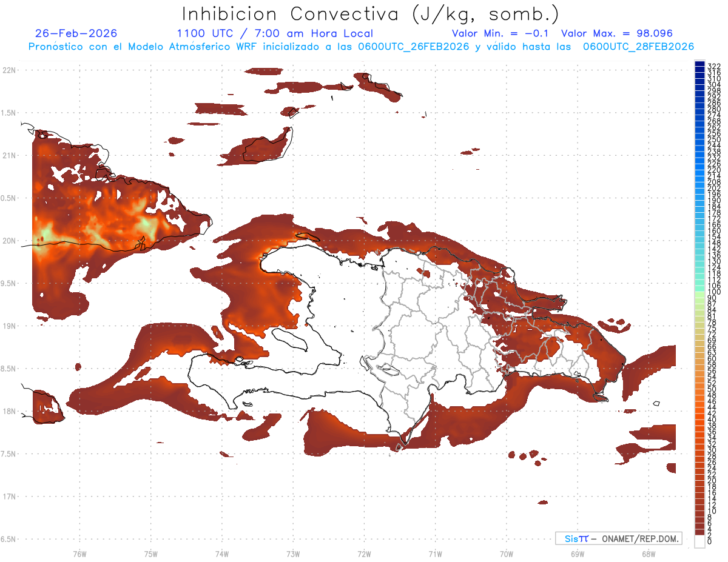Click latitude label '21N'
Image resolution: width=728 pixels, height=562 pixels.
click(x=9, y=155)
